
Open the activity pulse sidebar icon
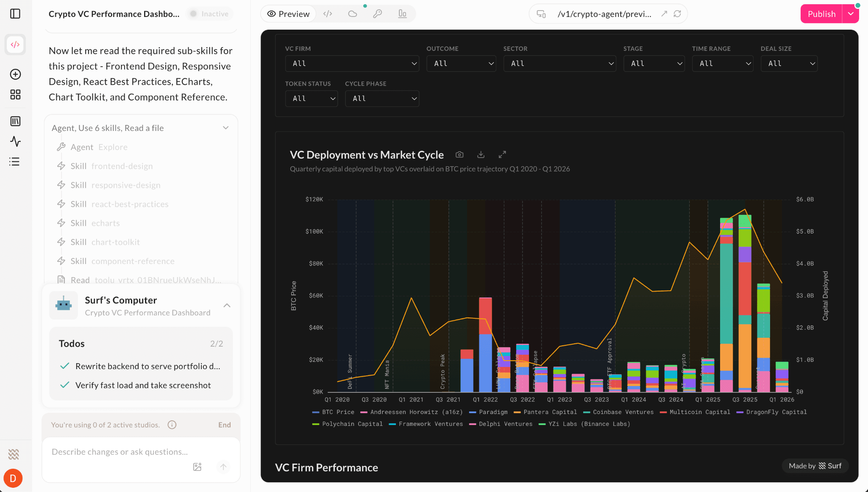click(15, 141)
